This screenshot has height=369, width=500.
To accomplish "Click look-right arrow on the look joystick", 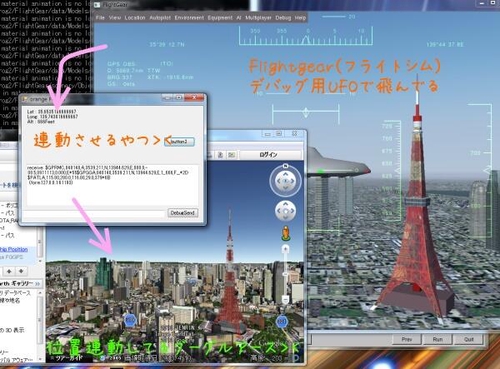I will (x=293, y=181).
